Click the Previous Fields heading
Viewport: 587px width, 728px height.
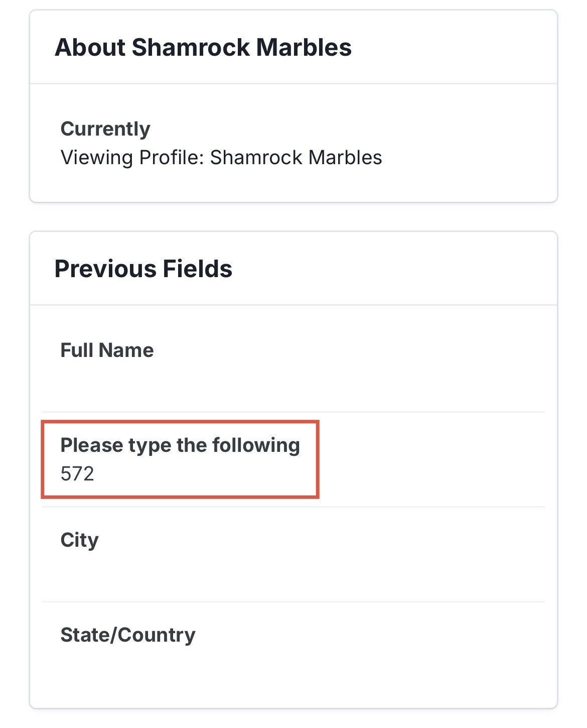pos(143,269)
